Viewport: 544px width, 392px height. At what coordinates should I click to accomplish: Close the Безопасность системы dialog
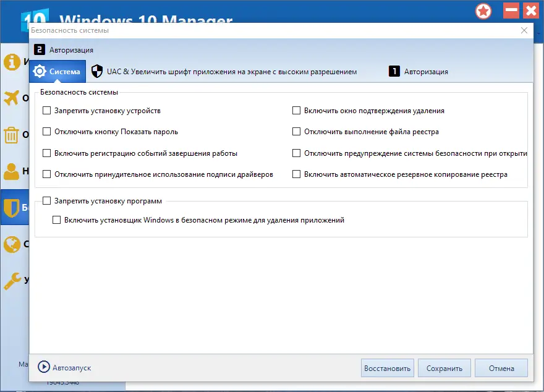click(x=524, y=30)
